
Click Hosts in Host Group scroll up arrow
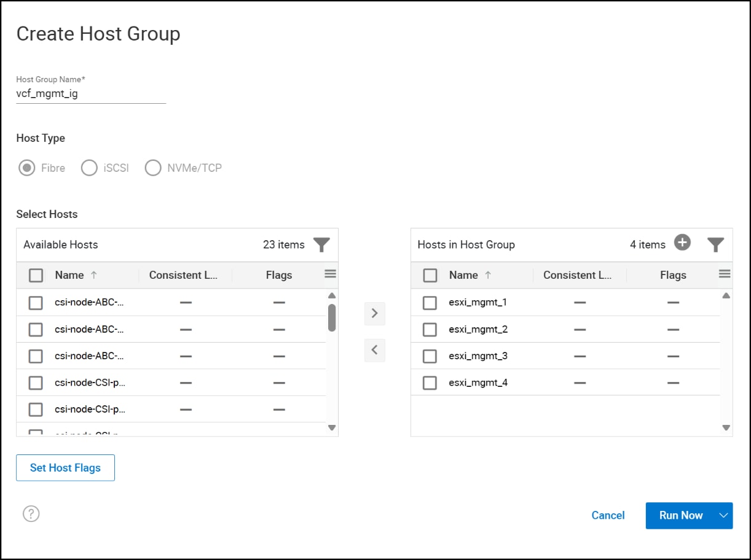tap(726, 295)
